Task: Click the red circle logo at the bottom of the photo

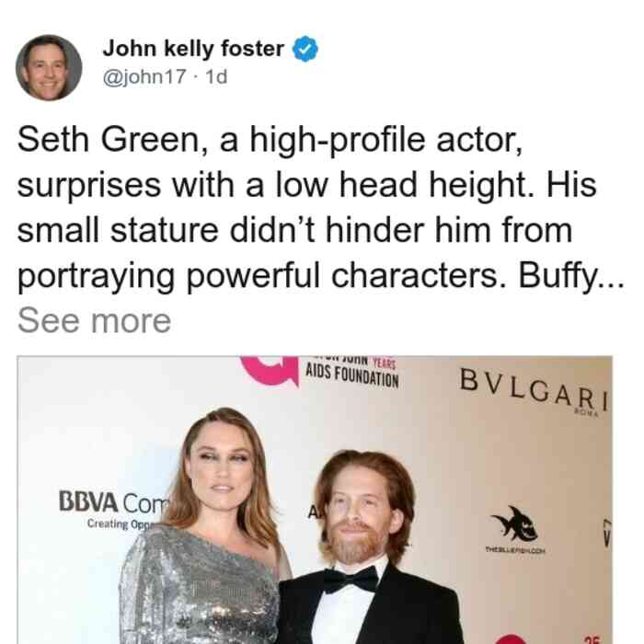Action: click(x=511, y=639)
